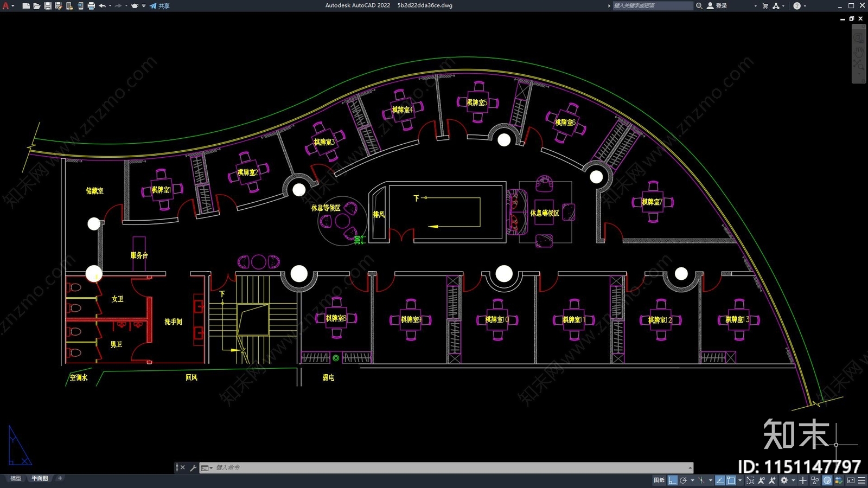
Task: Expand the Polar tracking angle dropdown
Action: point(692,480)
